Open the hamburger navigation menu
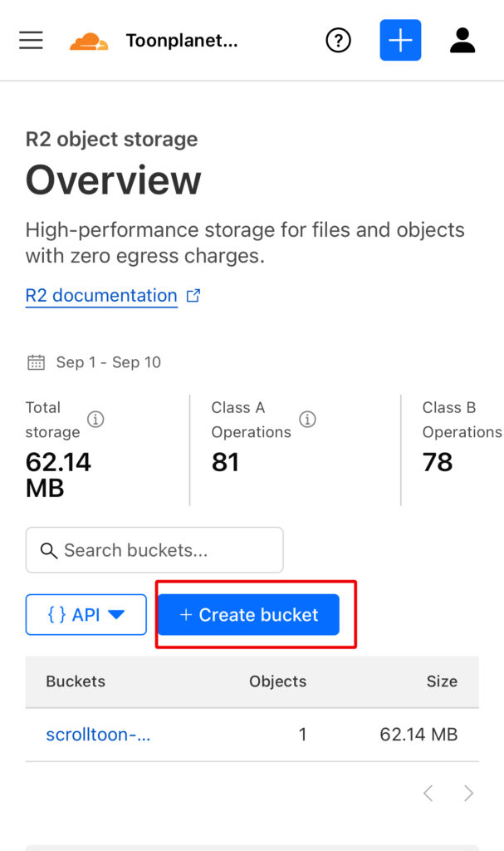The image size is (504, 851). coord(31,40)
